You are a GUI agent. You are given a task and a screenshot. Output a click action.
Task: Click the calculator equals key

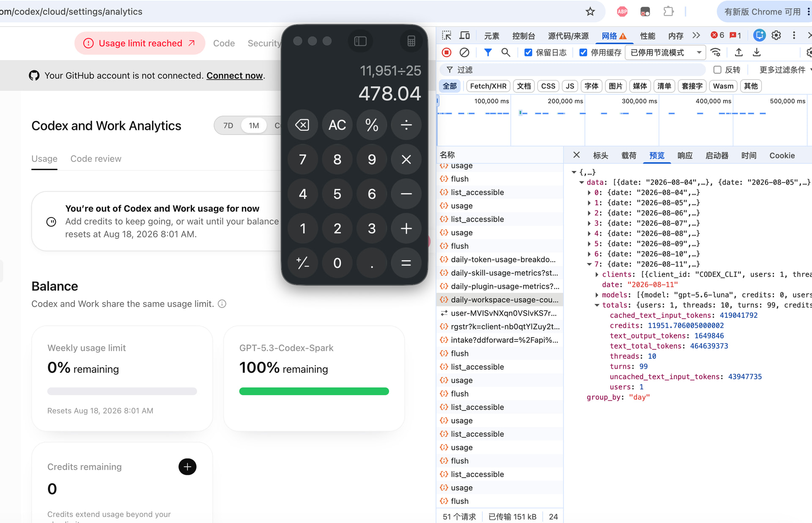(406, 263)
